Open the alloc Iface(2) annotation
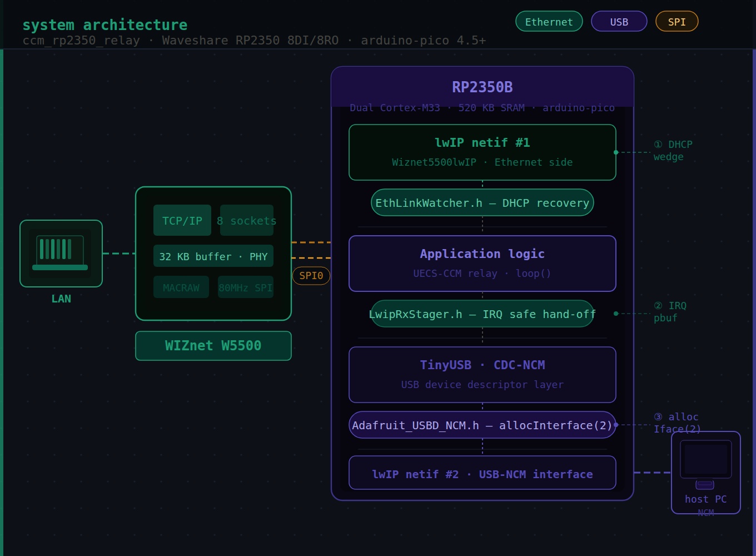 click(677, 423)
